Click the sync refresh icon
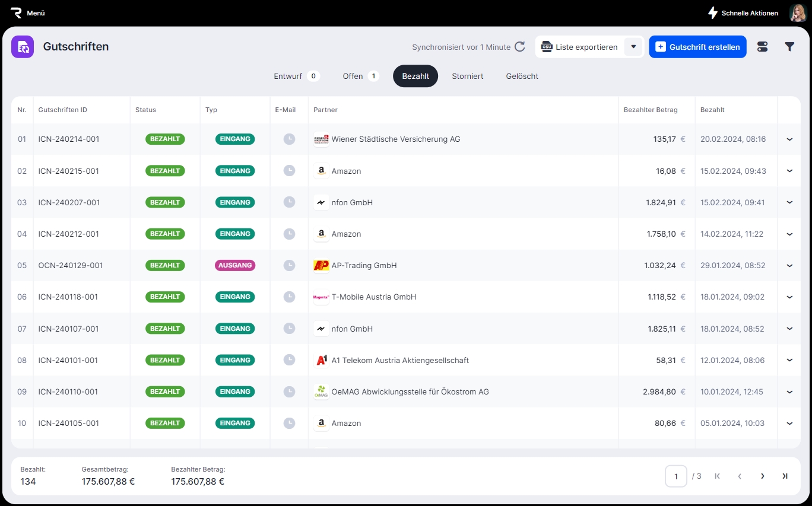The height and width of the screenshot is (506, 812). click(x=520, y=47)
